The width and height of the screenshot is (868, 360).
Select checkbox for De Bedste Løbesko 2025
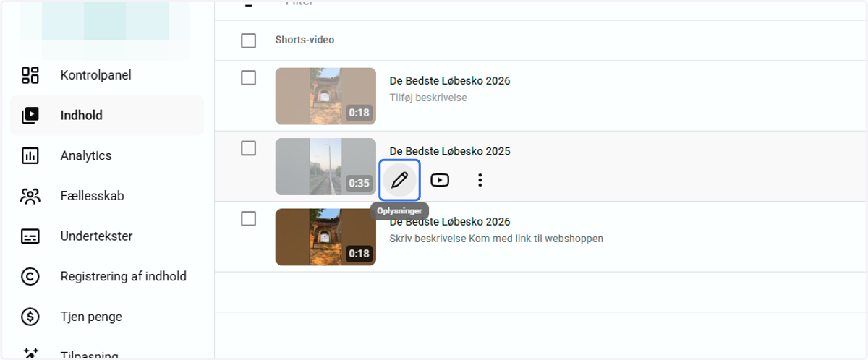(x=248, y=148)
